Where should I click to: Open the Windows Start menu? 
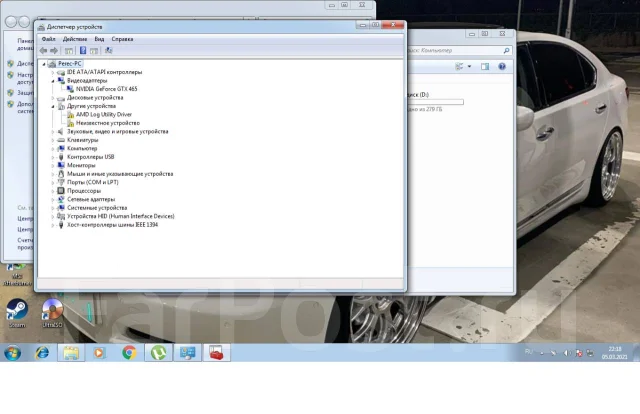(12, 353)
